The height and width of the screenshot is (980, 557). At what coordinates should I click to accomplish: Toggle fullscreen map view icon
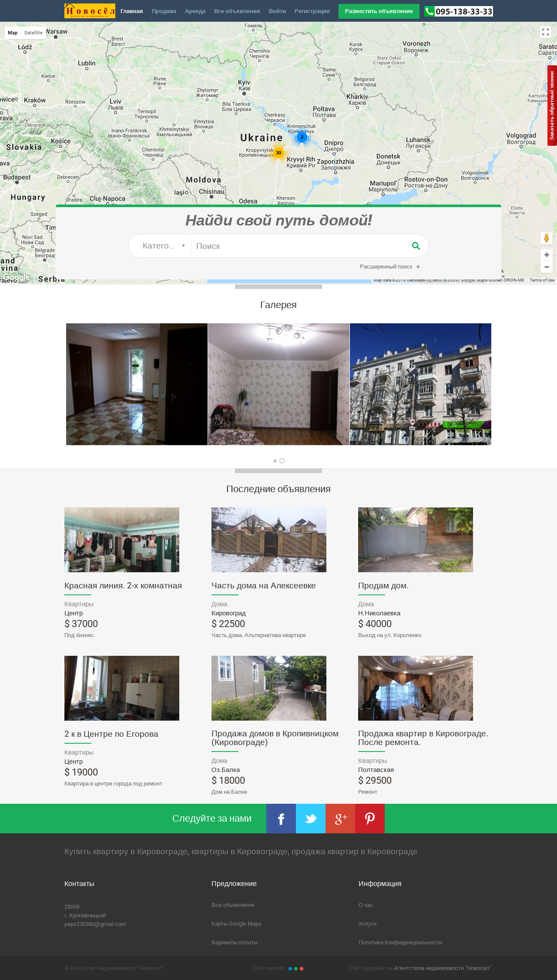[545, 32]
